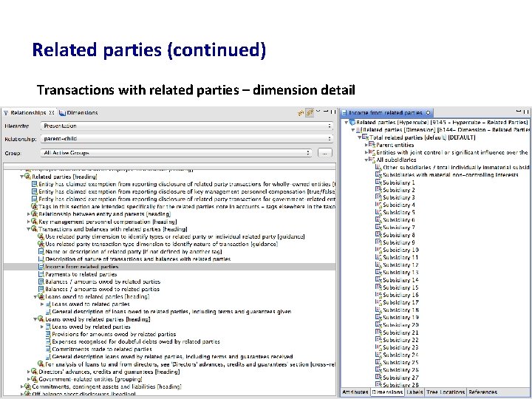532x399 pixels.
Task: Collapse Loans owed to related parties [heading]
Action: (x=35, y=296)
